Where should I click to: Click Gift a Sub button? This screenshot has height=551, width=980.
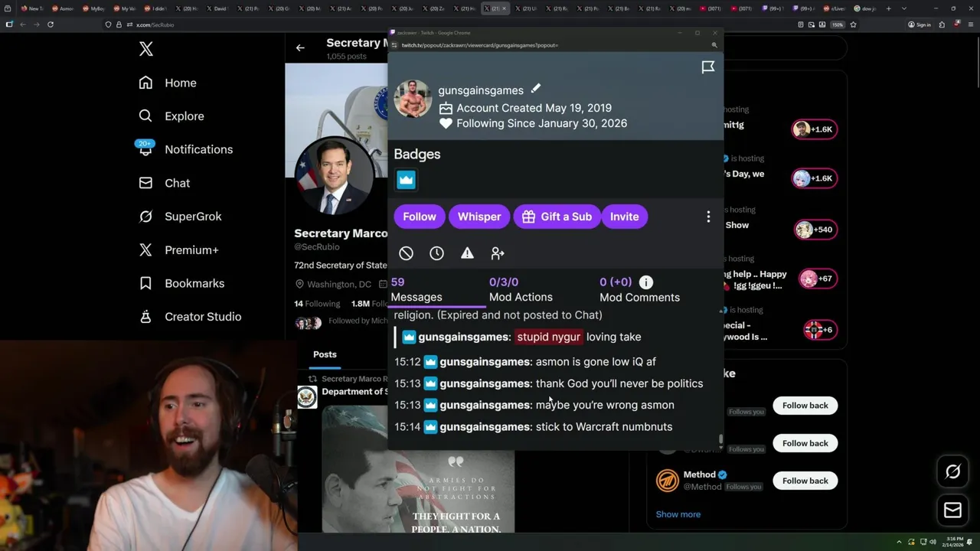557,217
